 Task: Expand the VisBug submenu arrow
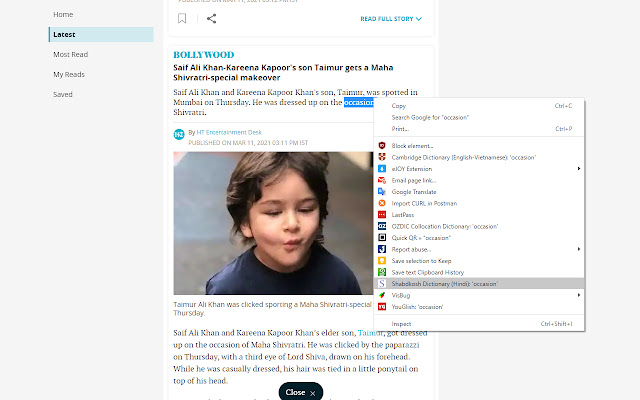pos(579,295)
